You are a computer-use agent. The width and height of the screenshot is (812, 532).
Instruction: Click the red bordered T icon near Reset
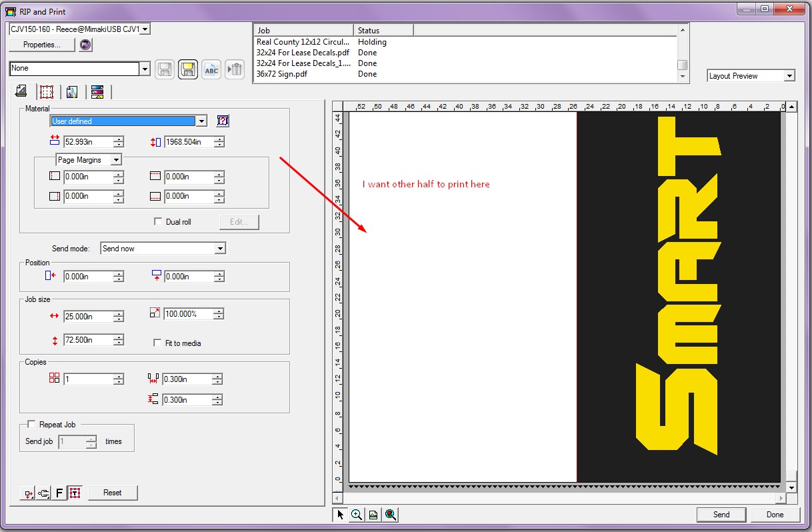75,493
